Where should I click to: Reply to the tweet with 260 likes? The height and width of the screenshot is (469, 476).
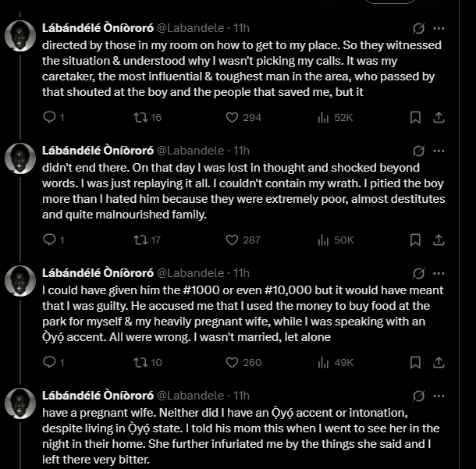tap(49, 362)
